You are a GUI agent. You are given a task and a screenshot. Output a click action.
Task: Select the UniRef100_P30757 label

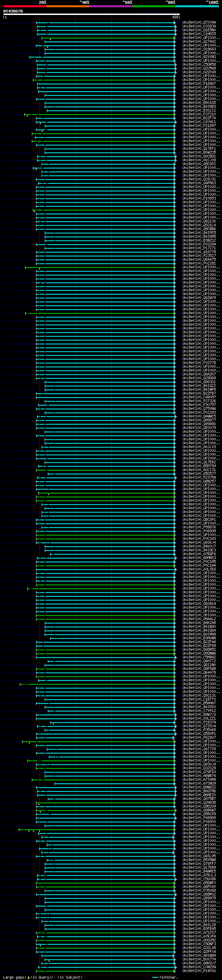tap(199, 405)
